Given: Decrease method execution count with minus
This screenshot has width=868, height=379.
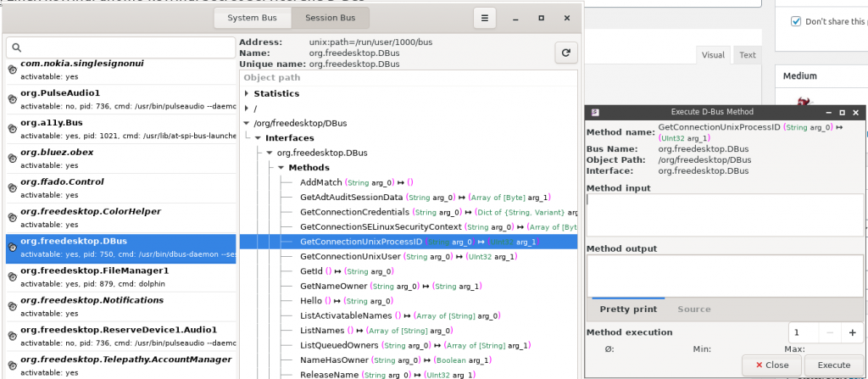Looking at the screenshot, I should (830, 332).
